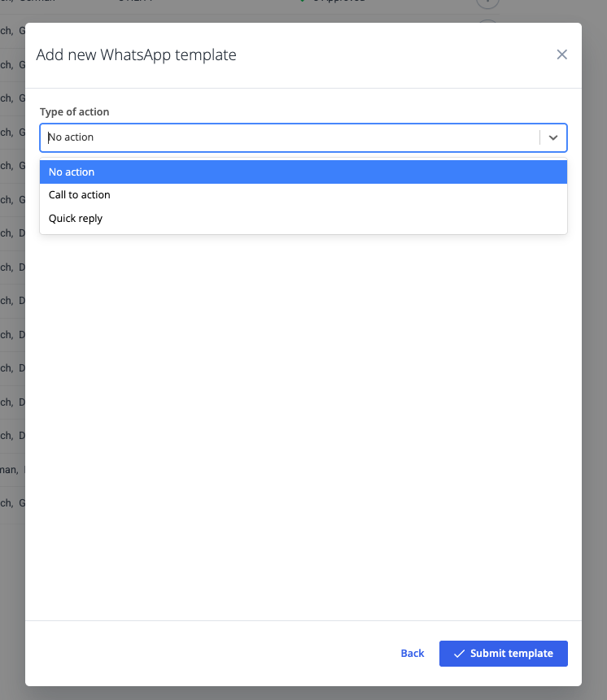607x700 pixels.
Task: Click the dimmed overlay outside the dialog
Action: click(594, 366)
